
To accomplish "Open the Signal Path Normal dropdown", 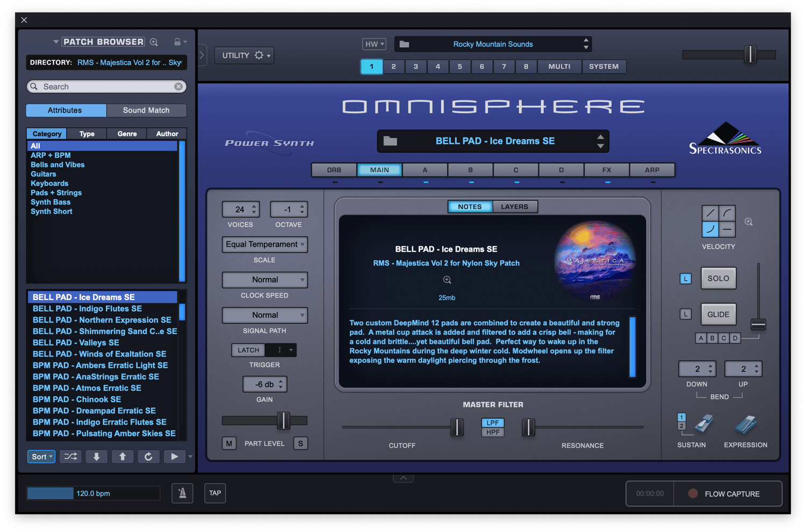I will click(265, 315).
